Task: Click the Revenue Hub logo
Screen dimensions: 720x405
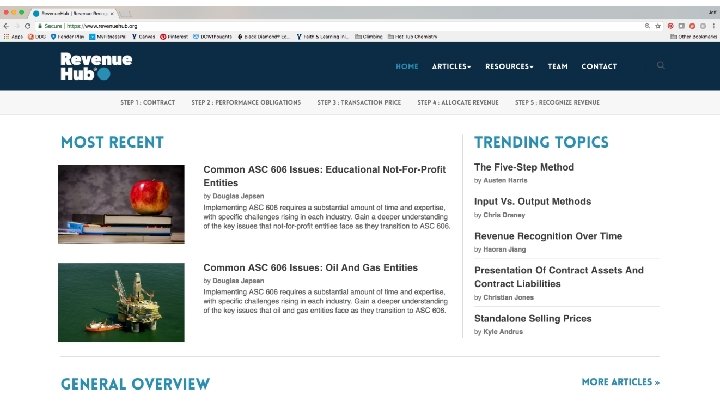Action: click(96, 66)
